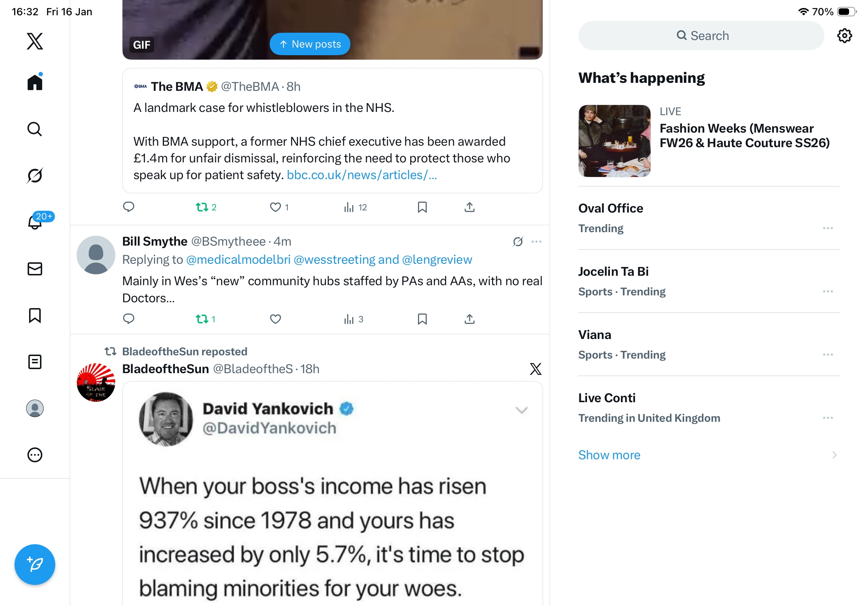Open the Notifications bell with 20+ badge
Viewport: 868px width, 606px height.
(x=35, y=222)
